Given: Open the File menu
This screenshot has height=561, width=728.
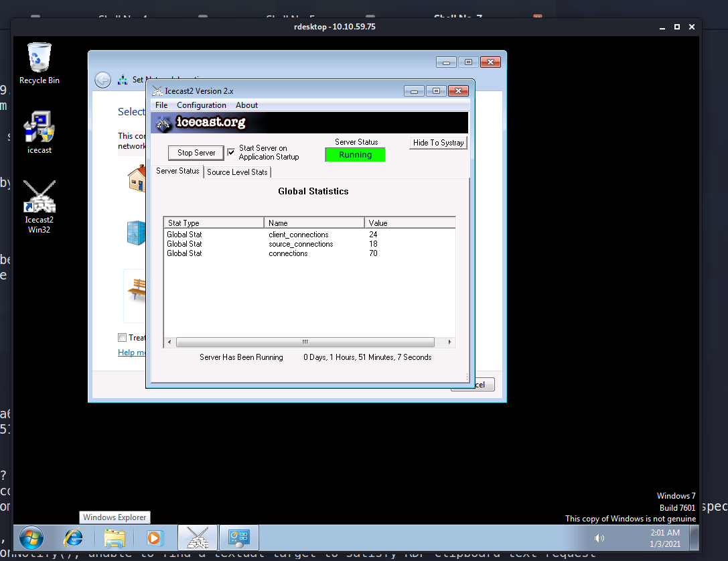Looking at the screenshot, I should point(161,105).
